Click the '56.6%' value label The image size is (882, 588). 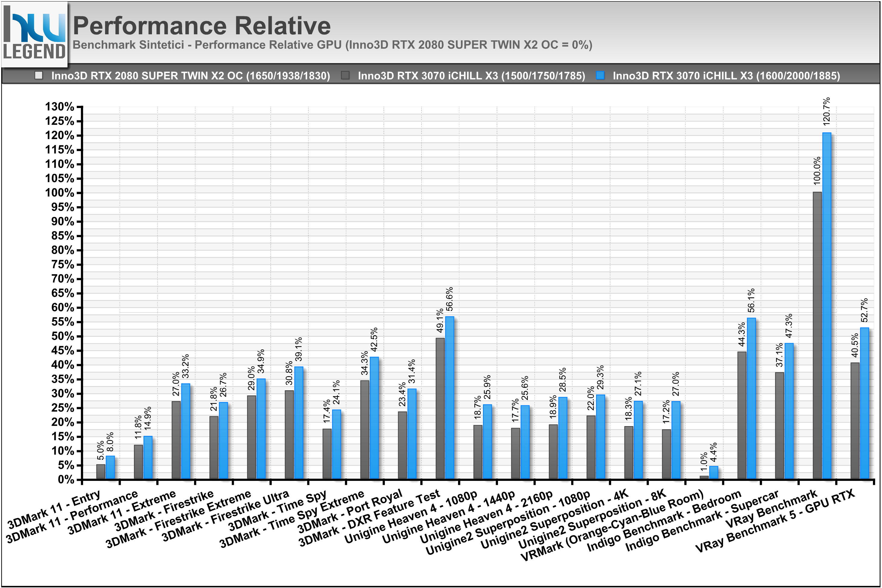[x=449, y=299]
